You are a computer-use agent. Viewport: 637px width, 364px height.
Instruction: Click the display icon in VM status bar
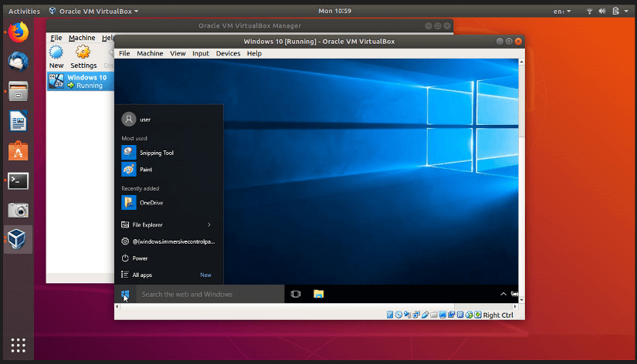point(443,315)
